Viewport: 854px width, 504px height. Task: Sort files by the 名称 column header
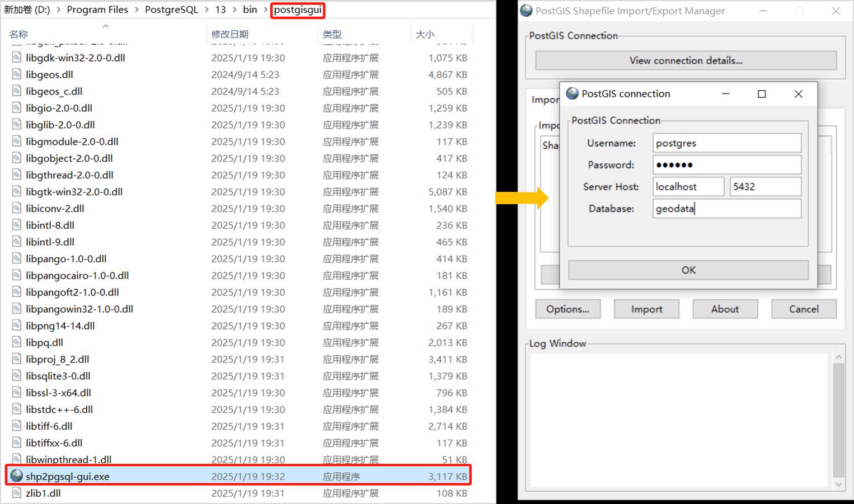[x=18, y=35]
